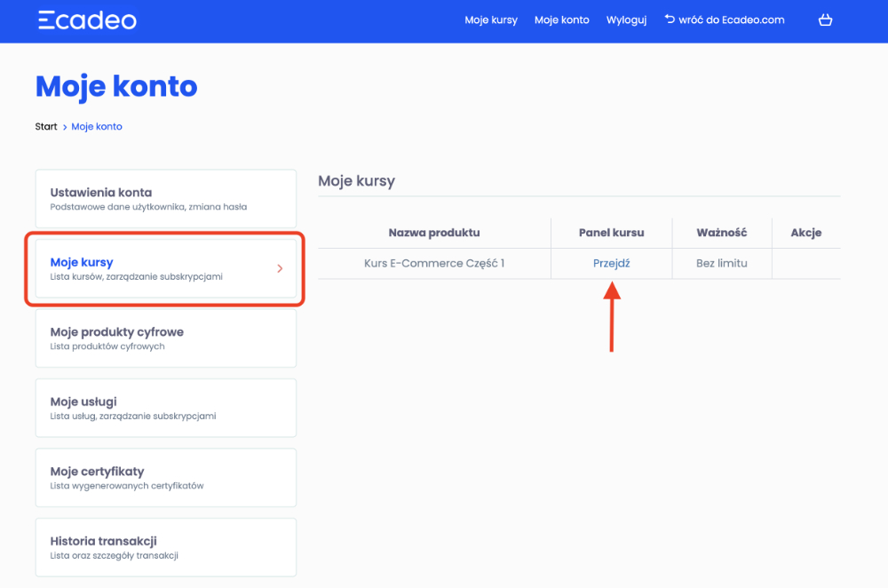
Task: Click the 'Akcje' column header
Action: click(x=805, y=233)
